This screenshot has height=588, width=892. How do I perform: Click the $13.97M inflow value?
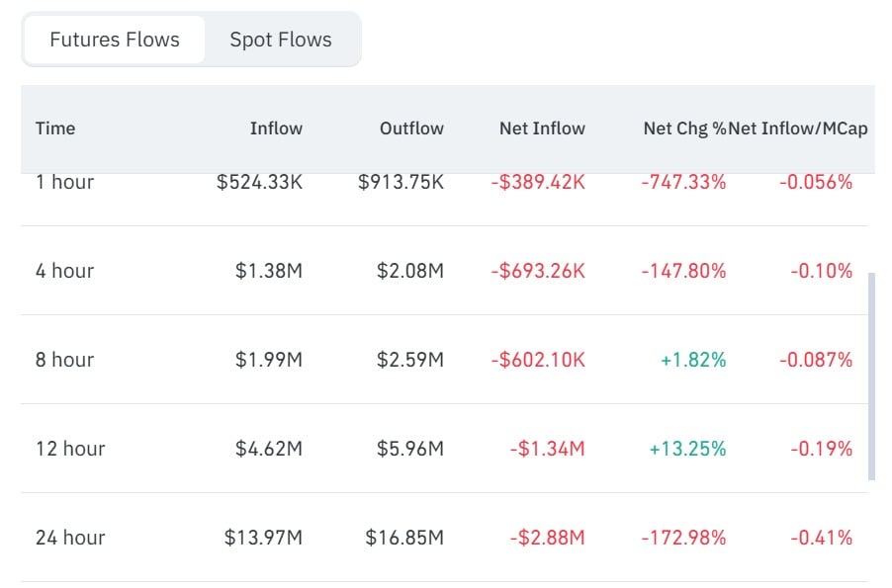(263, 538)
